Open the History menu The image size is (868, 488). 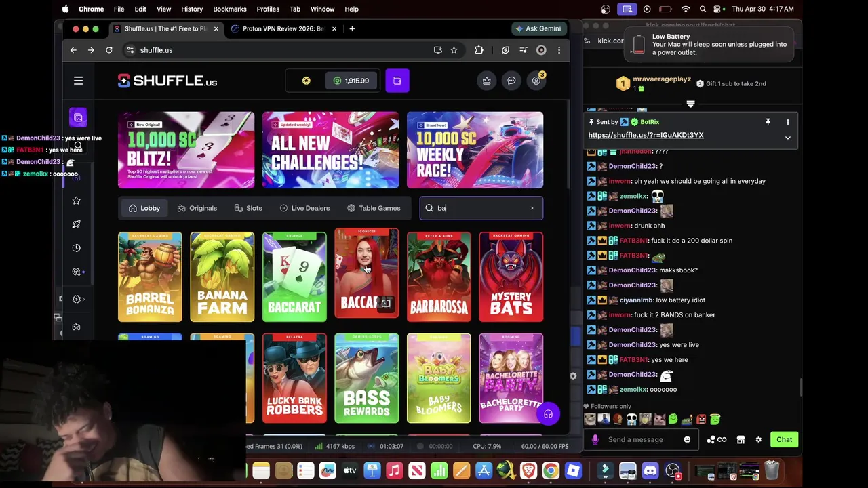click(x=192, y=9)
